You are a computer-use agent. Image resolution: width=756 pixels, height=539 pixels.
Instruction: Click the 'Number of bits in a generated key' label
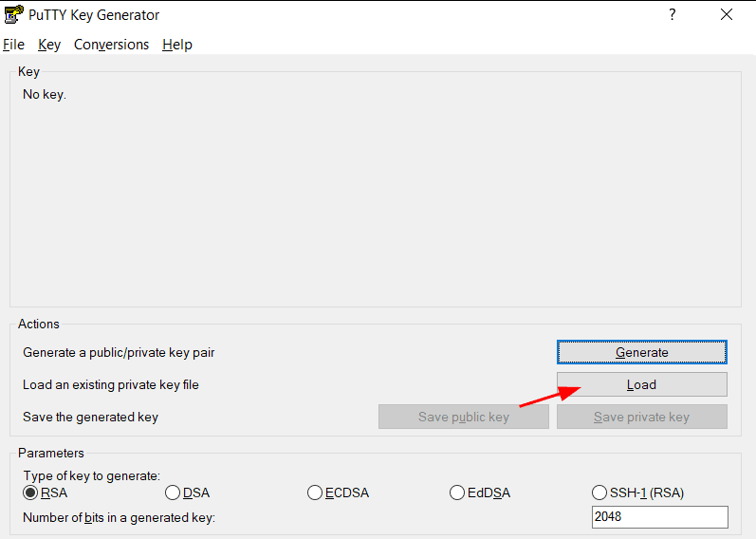[x=120, y=517]
